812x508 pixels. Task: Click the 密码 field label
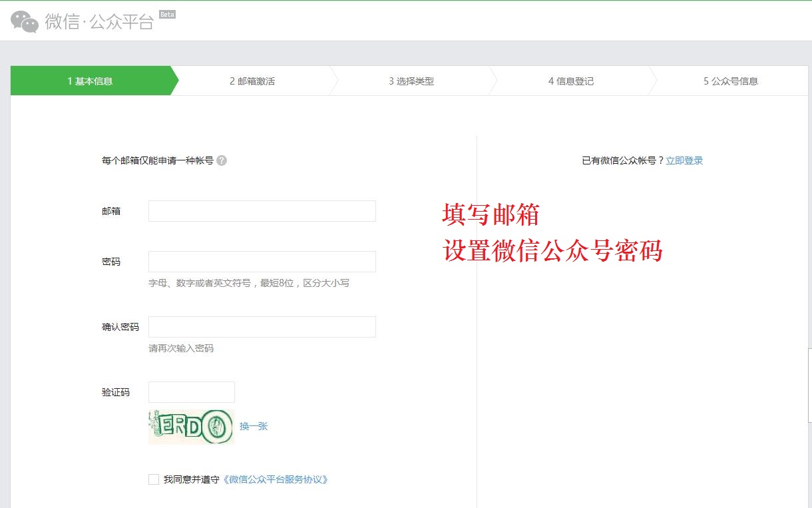coord(111,262)
